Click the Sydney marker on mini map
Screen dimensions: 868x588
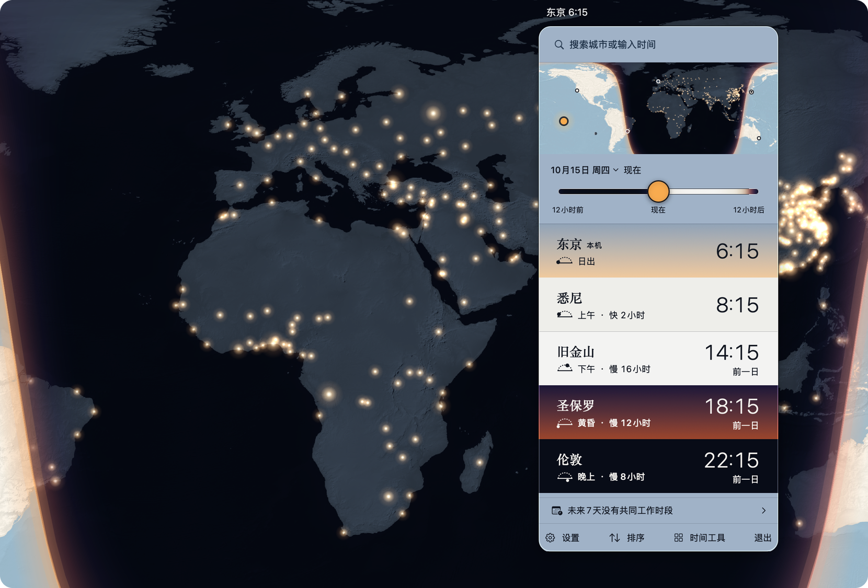coord(759,138)
